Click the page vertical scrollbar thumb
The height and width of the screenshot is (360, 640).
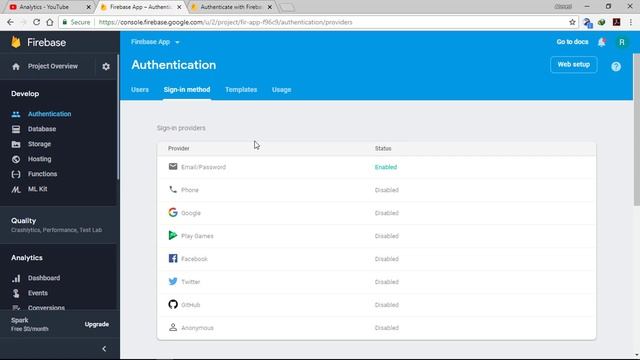tap(636, 130)
